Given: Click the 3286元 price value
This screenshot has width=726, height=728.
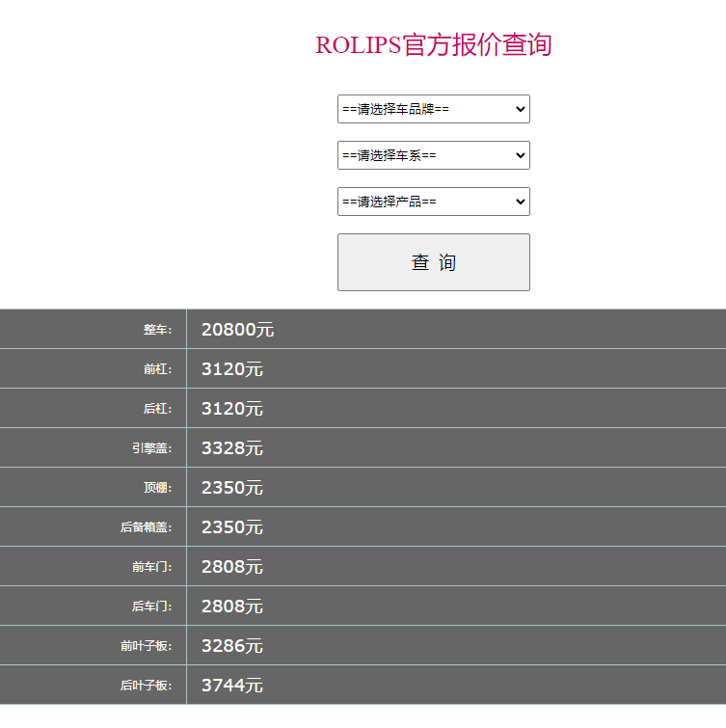Looking at the screenshot, I should pyautogui.click(x=231, y=646).
